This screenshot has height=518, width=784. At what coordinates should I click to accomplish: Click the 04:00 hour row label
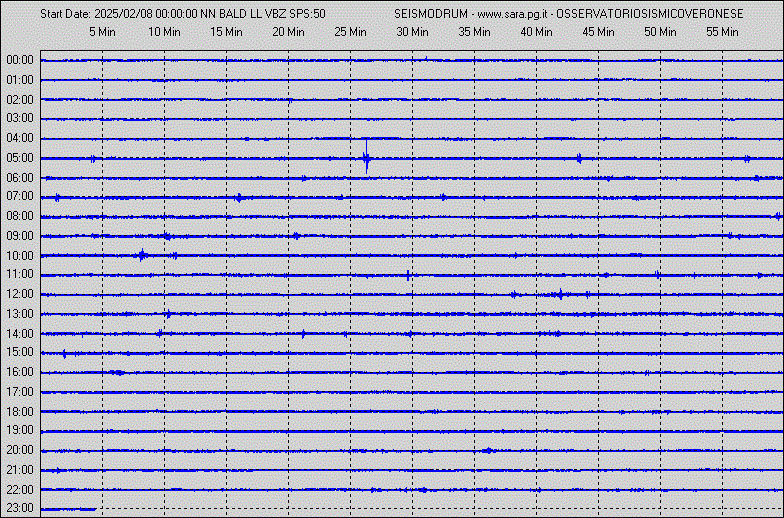(x=20, y=138)
